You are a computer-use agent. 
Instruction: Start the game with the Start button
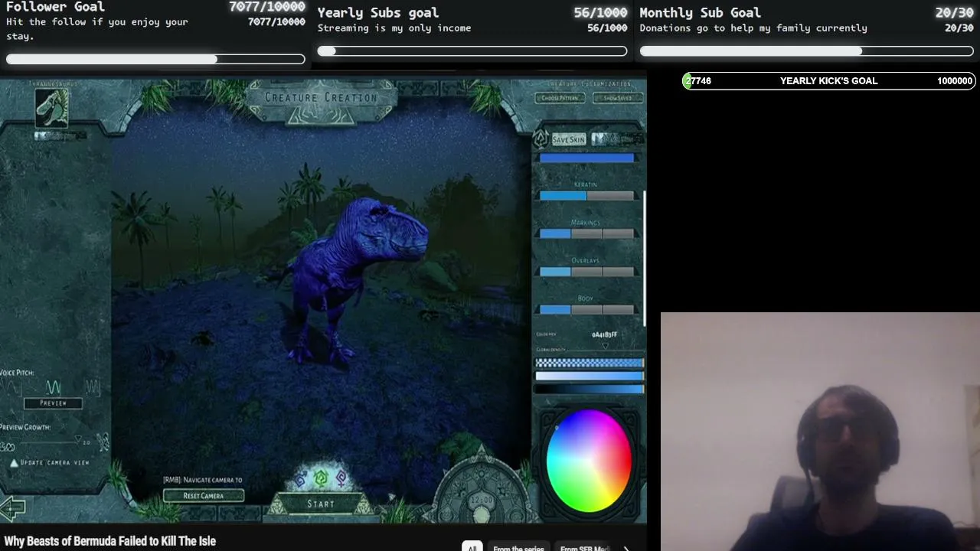tap(321, 504)
